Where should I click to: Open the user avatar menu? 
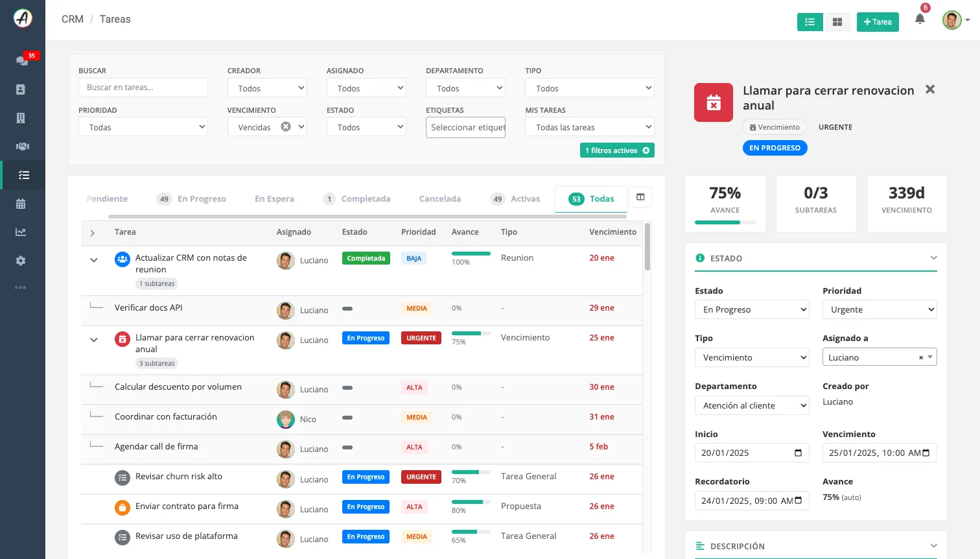point(956,20)
